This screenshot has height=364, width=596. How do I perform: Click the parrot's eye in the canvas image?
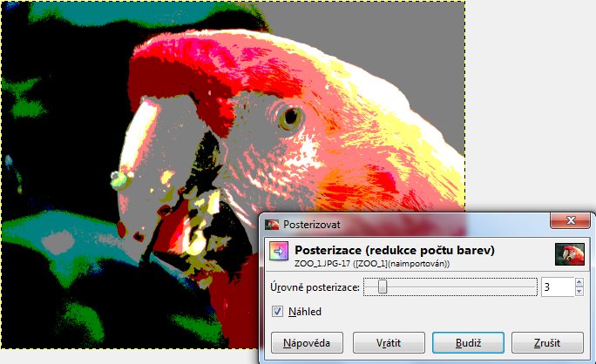291,118
